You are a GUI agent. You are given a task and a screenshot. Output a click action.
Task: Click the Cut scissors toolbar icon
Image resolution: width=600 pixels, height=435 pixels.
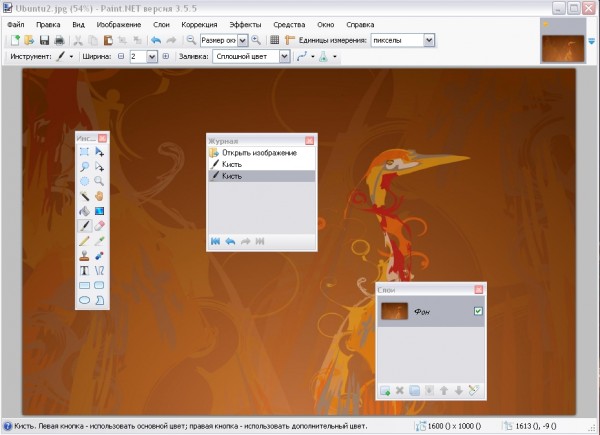[x=78, y=40]
